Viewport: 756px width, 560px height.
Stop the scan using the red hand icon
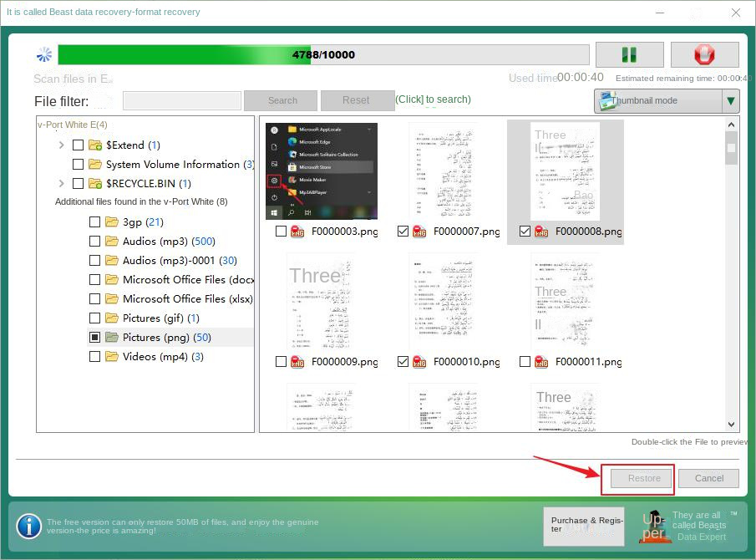click(x=704, y=53)
